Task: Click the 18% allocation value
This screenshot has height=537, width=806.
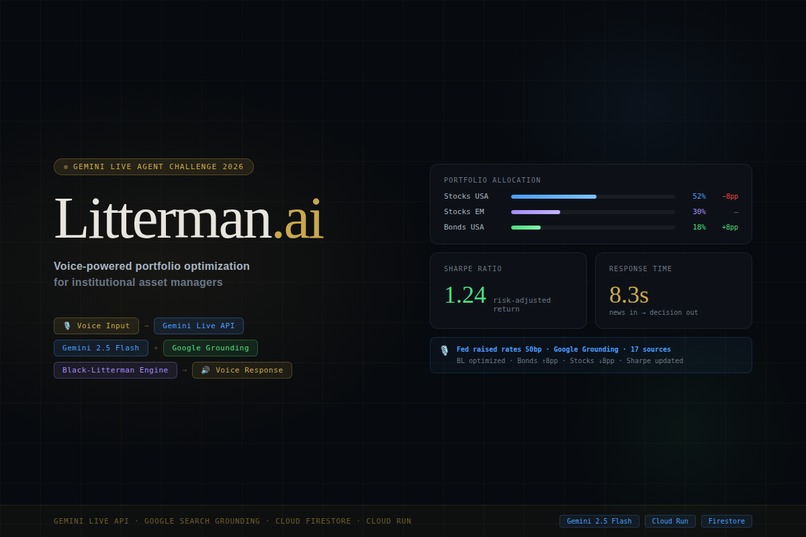Action: pyautogui.click(x=699, y=227)
